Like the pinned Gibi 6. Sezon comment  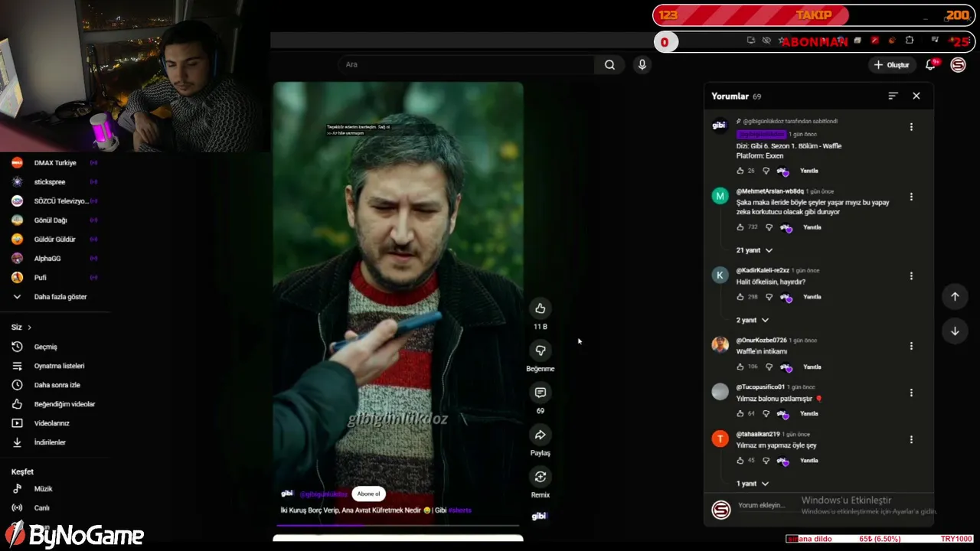740,171
